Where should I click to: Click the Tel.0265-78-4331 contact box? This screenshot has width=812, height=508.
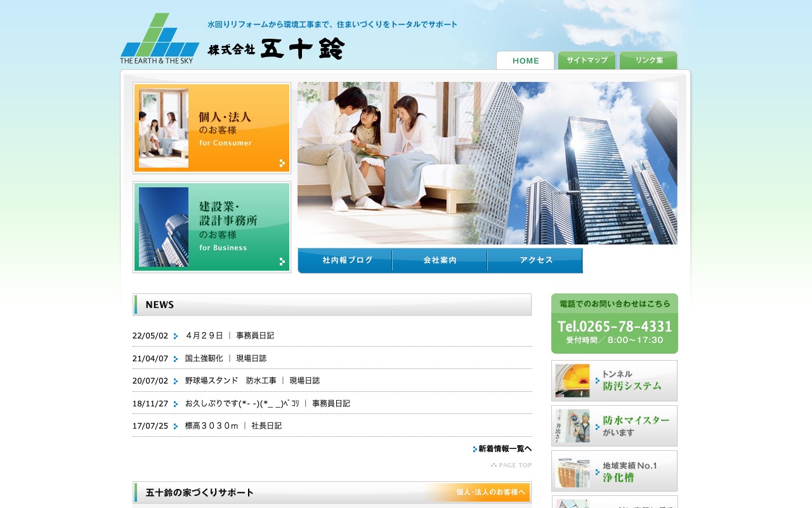615,323
